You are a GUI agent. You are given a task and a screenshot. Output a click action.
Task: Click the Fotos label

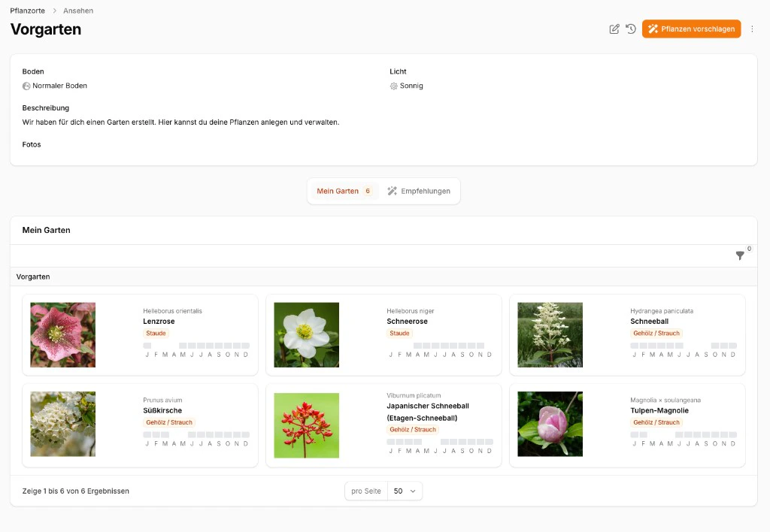click(32, 145)
